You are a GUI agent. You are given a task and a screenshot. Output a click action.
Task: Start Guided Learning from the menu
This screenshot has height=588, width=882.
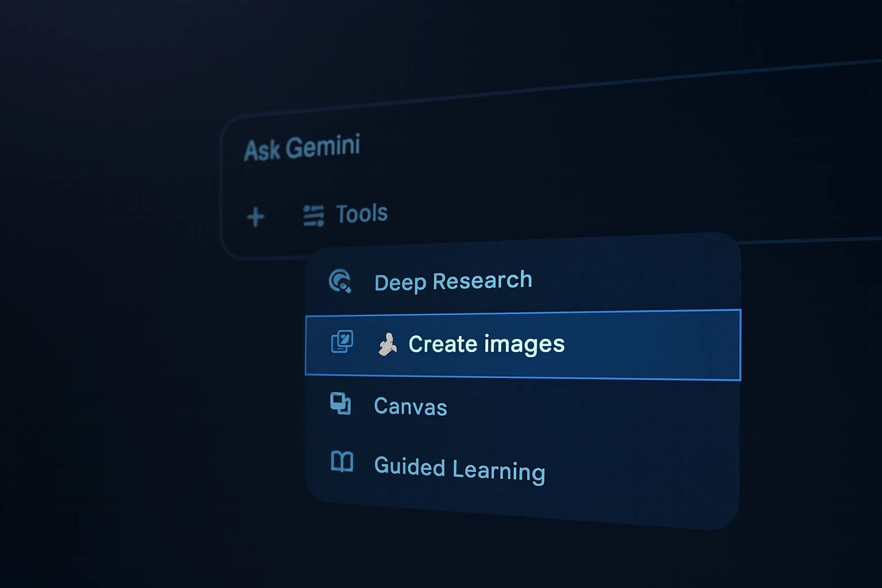click(459, 469)
